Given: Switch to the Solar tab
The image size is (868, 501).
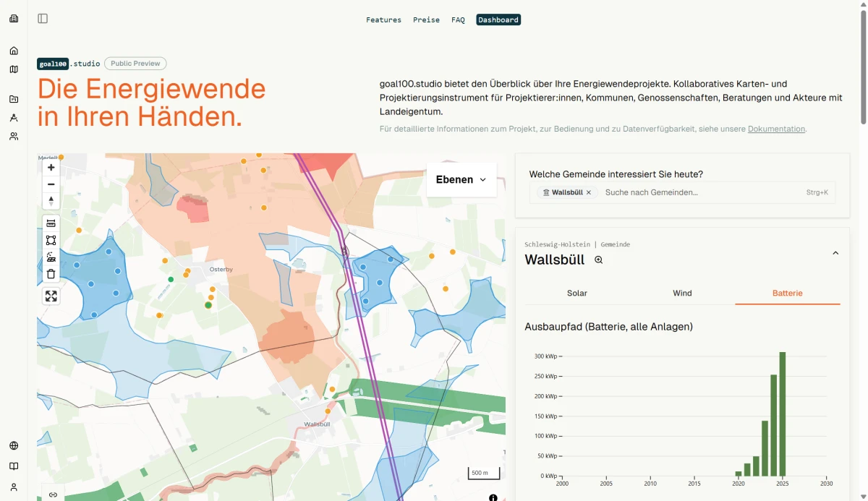Looking at the screenshot, I should point(576,293).
